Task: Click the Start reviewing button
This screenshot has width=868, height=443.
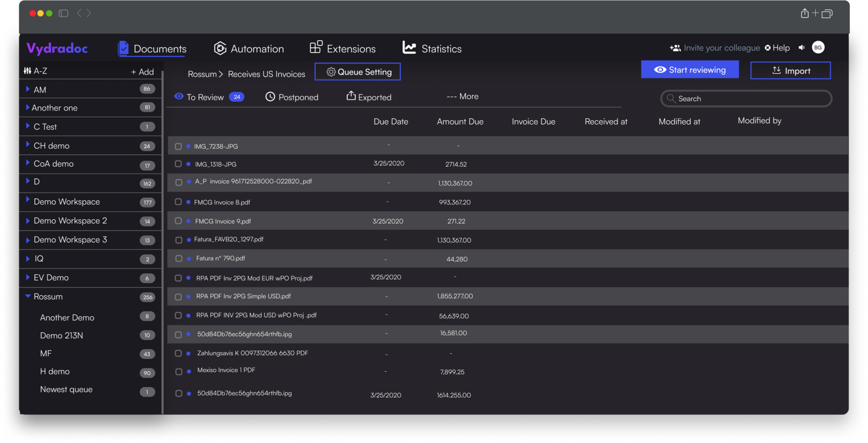Action: coord(690,70)
